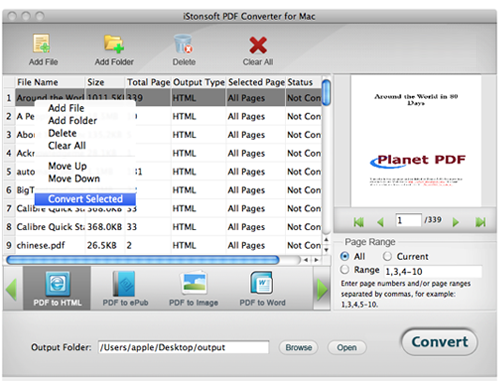
Task: Select the Range radio button
Action: tap(345, 269)
